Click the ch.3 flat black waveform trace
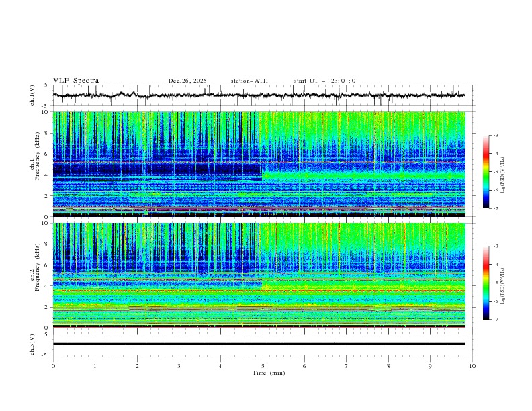Viewport: 532px width, 411px height. pos(259,344)
